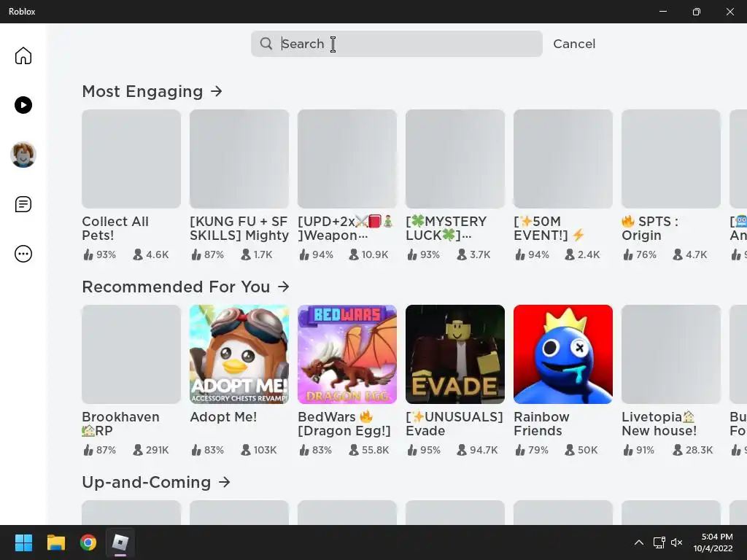Click the Rainbow Friends title text
The height and width of the screenshot is (560, 747).
click(x=541, y=424)
